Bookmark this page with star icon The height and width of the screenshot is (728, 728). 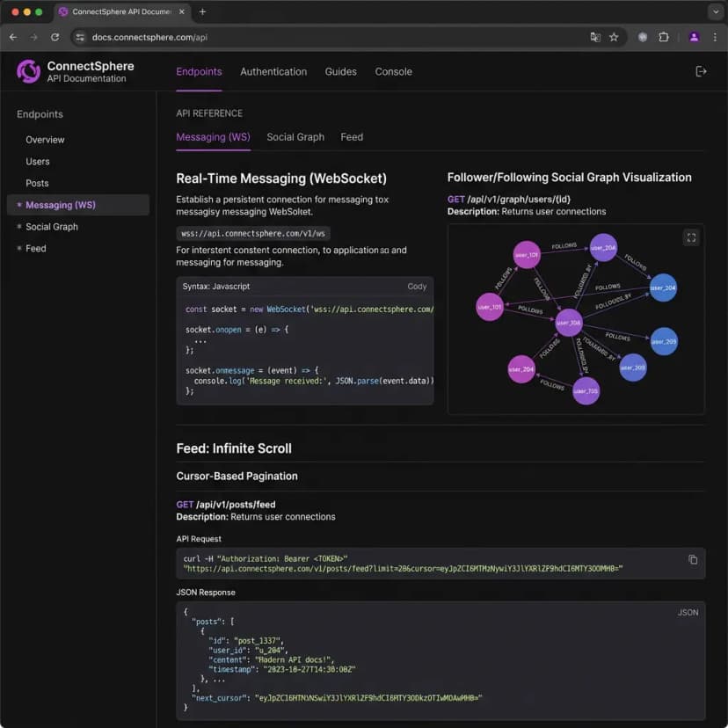click(x=614, y=37)
